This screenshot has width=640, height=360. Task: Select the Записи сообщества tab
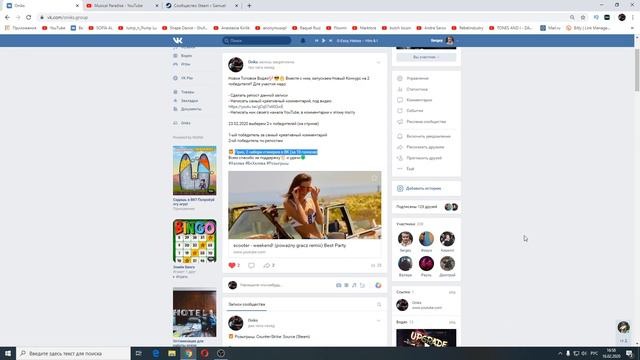(x=247, y=304)
